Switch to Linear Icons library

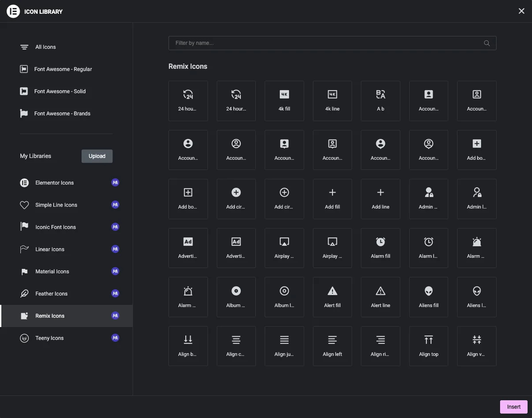click(66, 249)
